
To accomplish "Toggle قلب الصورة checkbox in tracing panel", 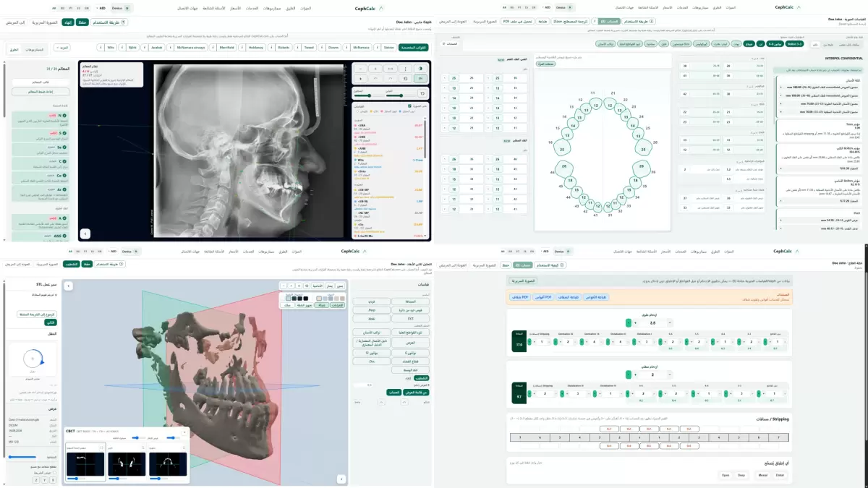I will tap(409, 106).
